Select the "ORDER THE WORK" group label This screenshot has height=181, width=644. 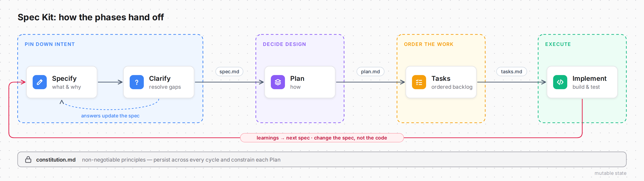pyautogui.click(x=429, y=44)
